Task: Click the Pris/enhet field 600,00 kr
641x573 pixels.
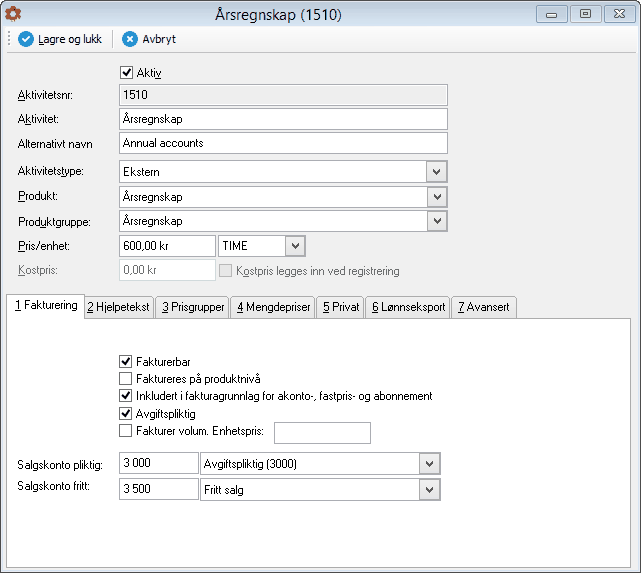Action: (167, 246)
